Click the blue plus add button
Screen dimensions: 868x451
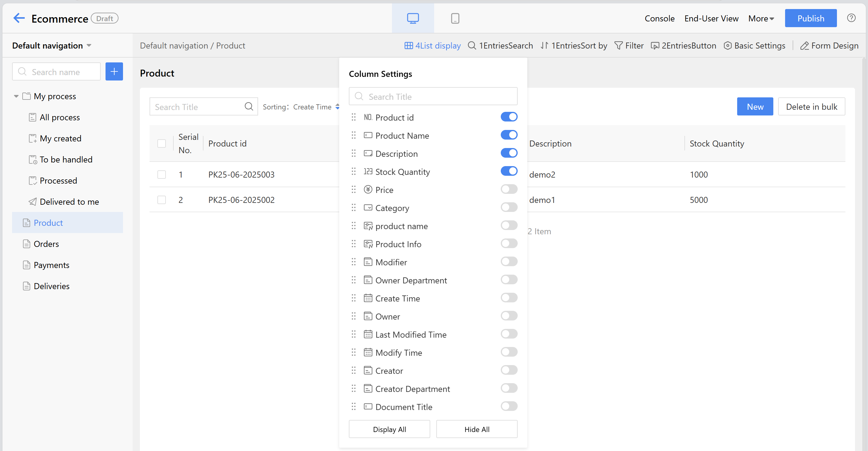[114, 71]
